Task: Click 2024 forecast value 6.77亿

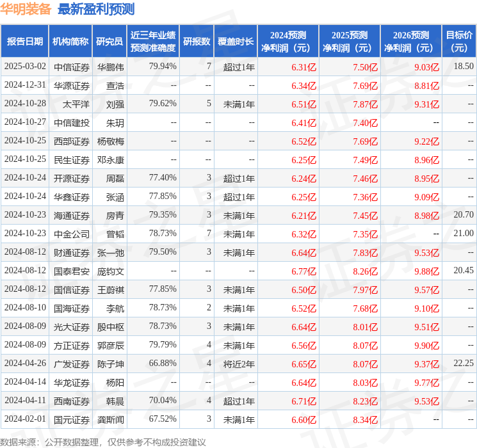Action: (x=303, y=271)
